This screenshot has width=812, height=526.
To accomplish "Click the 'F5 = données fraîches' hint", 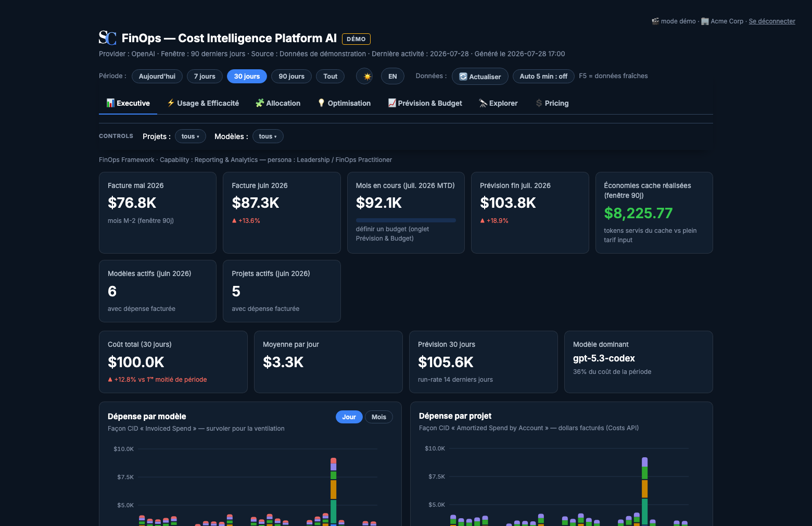I will pos(614,76).
